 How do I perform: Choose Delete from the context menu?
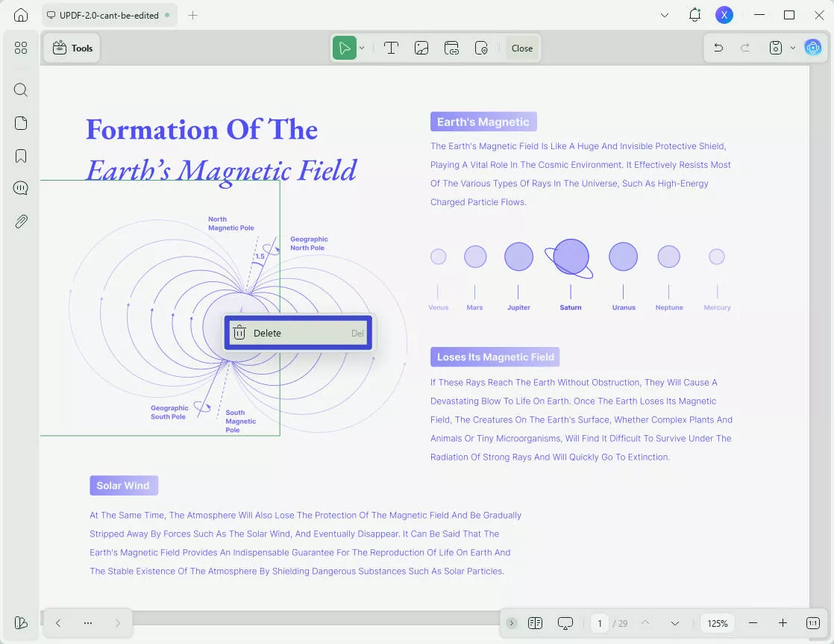click(298, 334)
